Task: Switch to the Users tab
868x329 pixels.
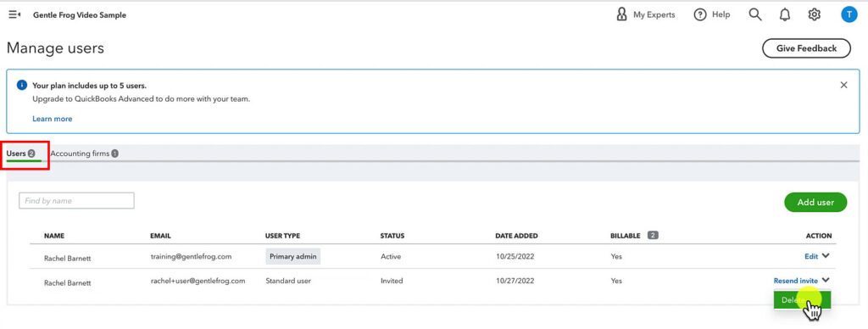Action: point(20,153)
